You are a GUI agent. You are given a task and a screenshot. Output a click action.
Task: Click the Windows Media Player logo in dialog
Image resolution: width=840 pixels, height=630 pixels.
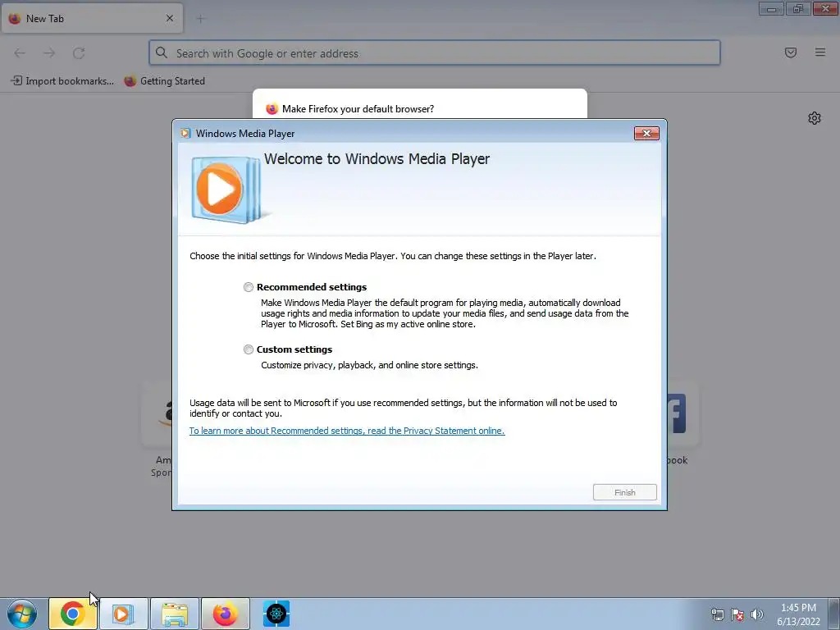(x=226, y=190)
